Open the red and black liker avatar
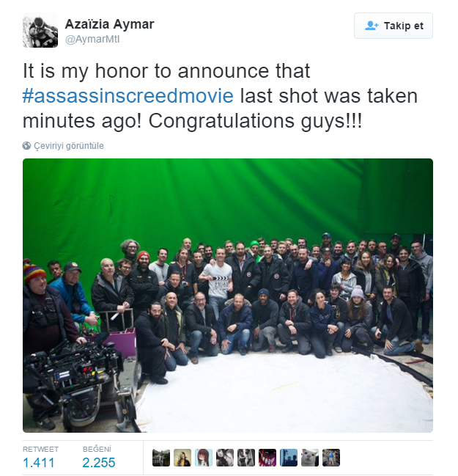The height and width of the screenshot is (476, 458). 267,458
